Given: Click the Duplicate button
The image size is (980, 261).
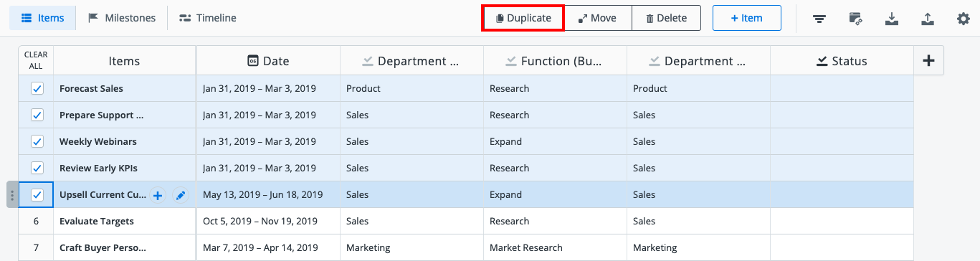Looking at the screenshot, I should (523, 18).
